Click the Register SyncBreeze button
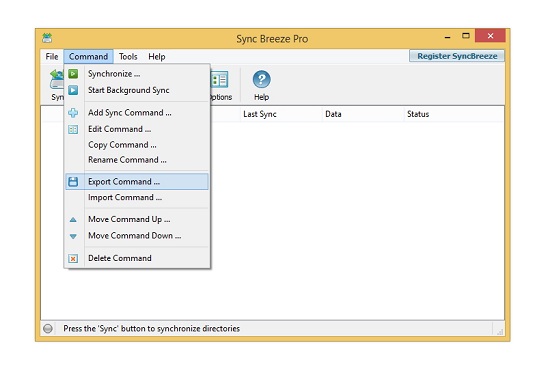Image resolution: width=550 pixels, height=386 pixels. point(457,56)
